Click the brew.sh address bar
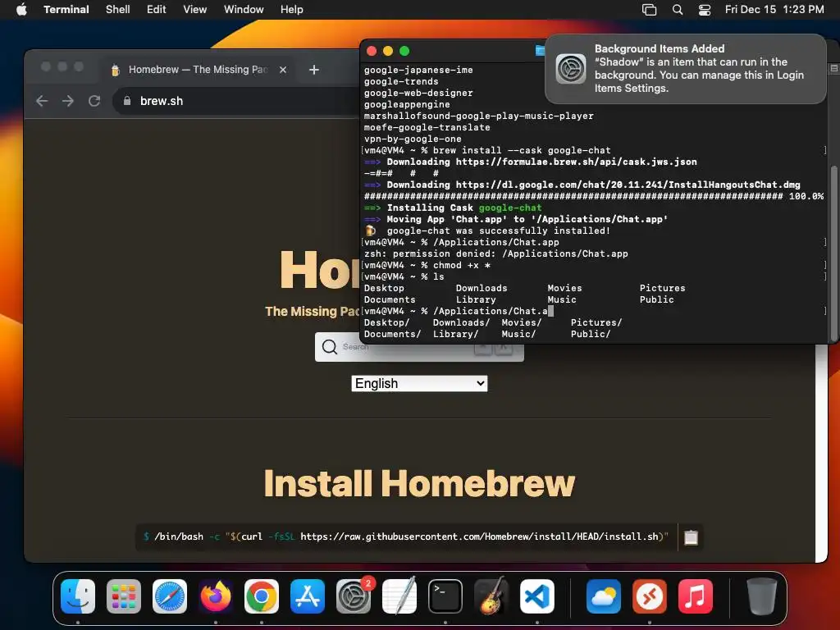840x630 pixels. (235, 101)
